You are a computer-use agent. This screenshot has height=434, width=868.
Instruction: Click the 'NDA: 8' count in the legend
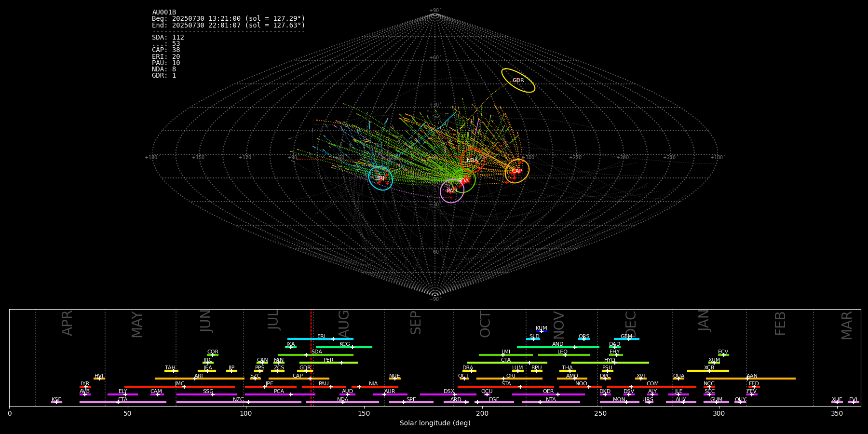[164, 69]
